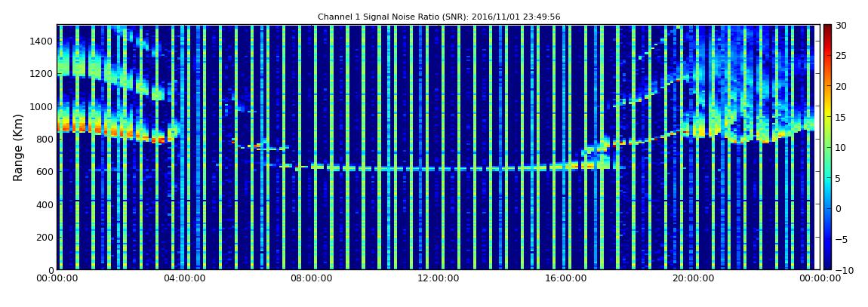This screenshot has width=868, height=307.
Task: Click the colorbar label 15
Action: click(842, 117)
